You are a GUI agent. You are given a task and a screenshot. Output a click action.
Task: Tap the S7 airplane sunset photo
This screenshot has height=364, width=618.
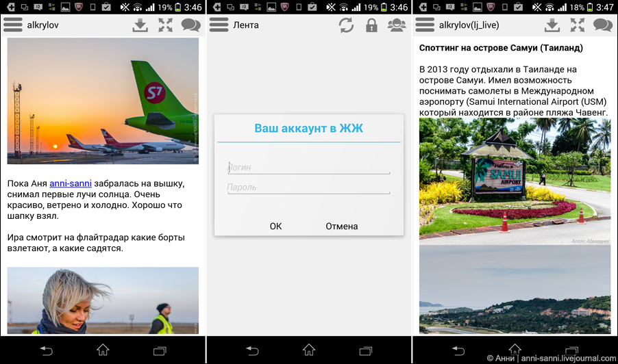(x=103, y=101)
